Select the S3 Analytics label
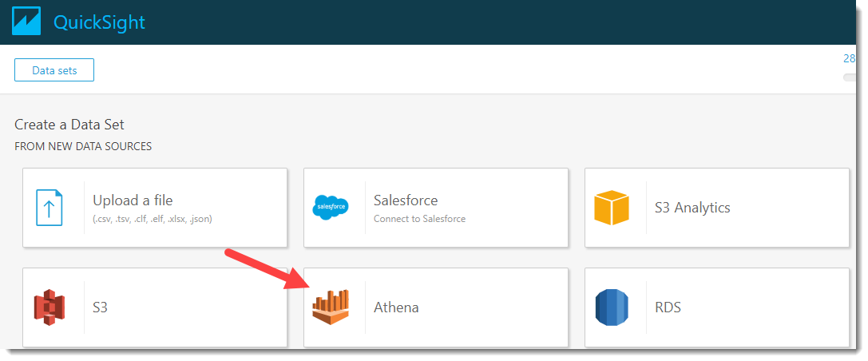The height and width of the screenshot is (361, 868). point(692,208)
